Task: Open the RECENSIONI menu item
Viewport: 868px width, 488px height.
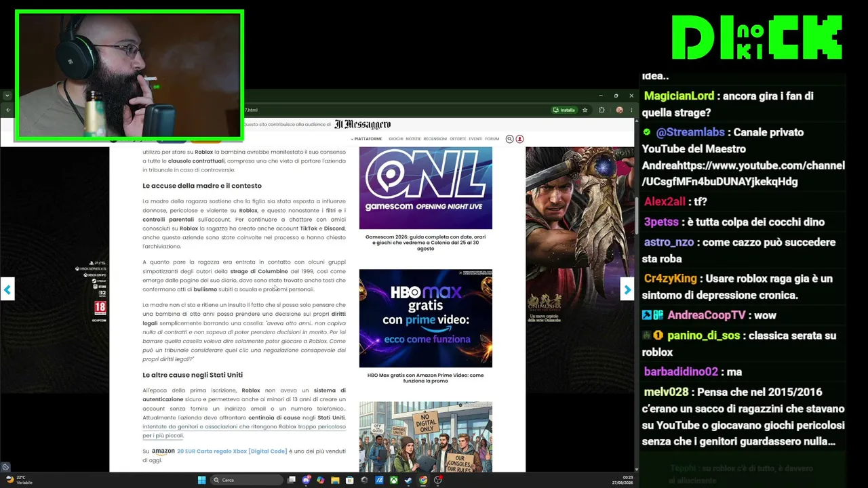Action: 435,139
